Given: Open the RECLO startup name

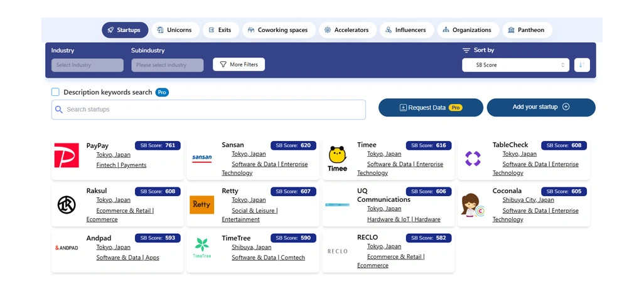Looking at the screenshot, I should point(368,237).
